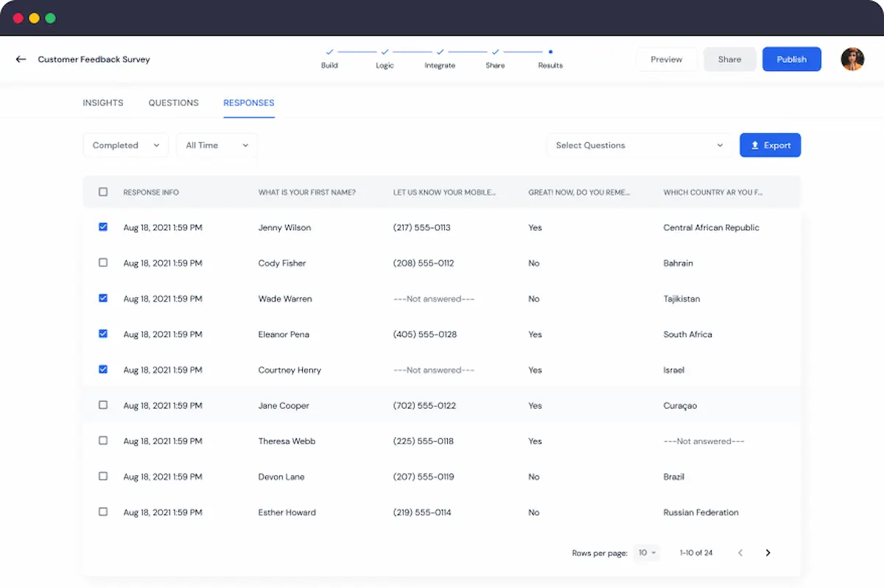Toggle the select-all checkbox in table header
884x588 pixels.
(103, 192)
